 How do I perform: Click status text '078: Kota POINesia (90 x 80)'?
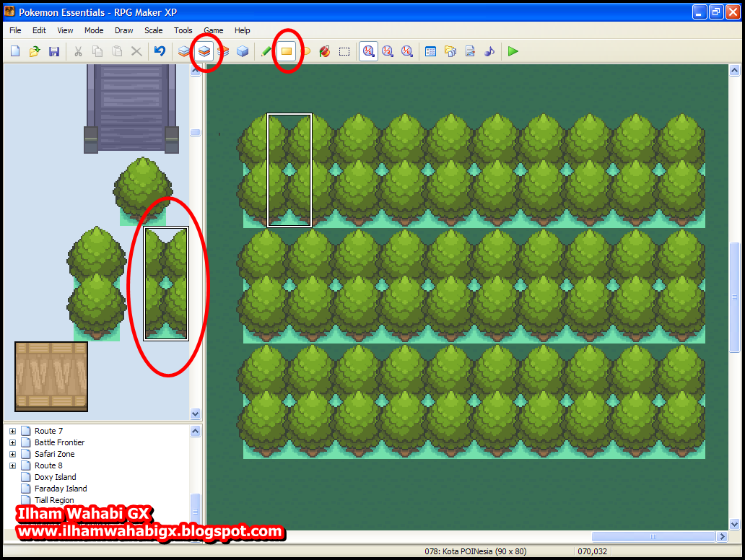coord(475,551)
